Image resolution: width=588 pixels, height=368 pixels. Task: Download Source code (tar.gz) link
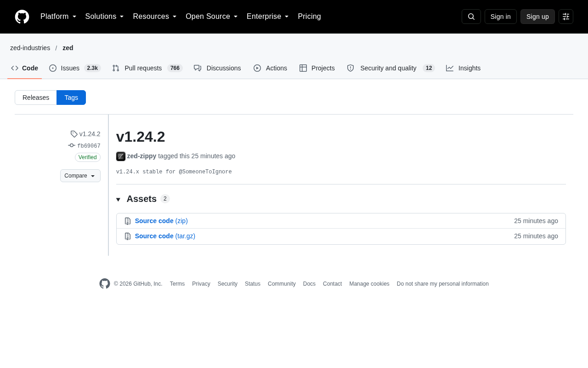[x=165, y=236]
